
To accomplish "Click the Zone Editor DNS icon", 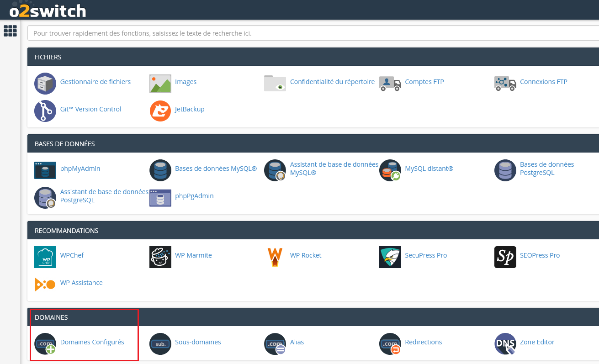I will click(x=505, y=344).
